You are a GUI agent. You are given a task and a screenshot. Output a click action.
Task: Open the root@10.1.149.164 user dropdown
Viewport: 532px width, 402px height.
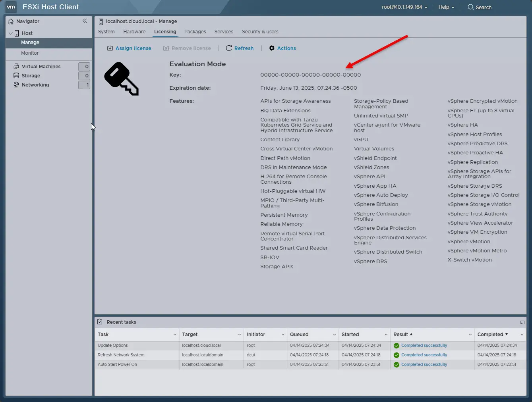(x=404, y=7)
